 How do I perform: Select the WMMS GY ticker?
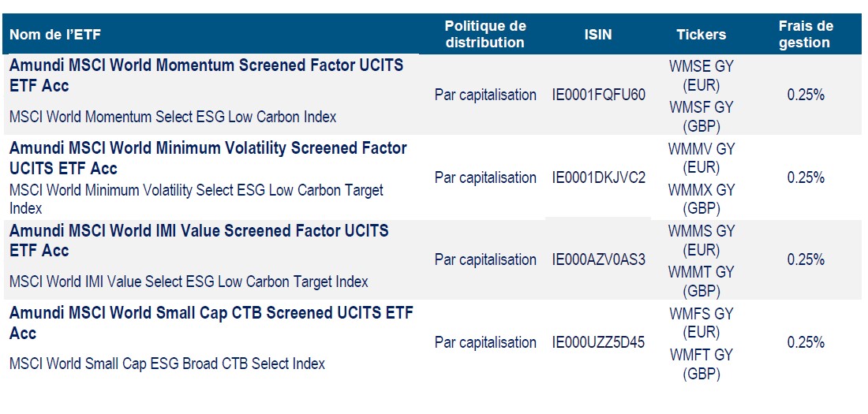pos(701,232)
